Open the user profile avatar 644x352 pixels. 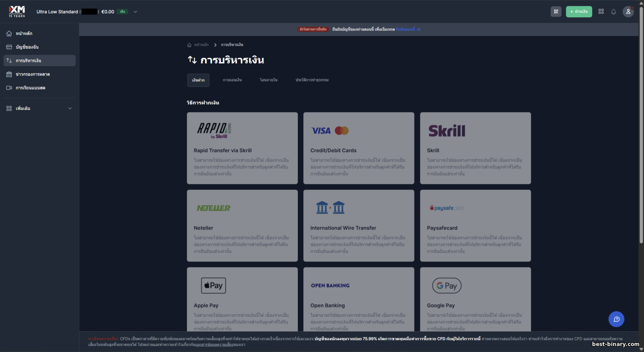point(628,12)
